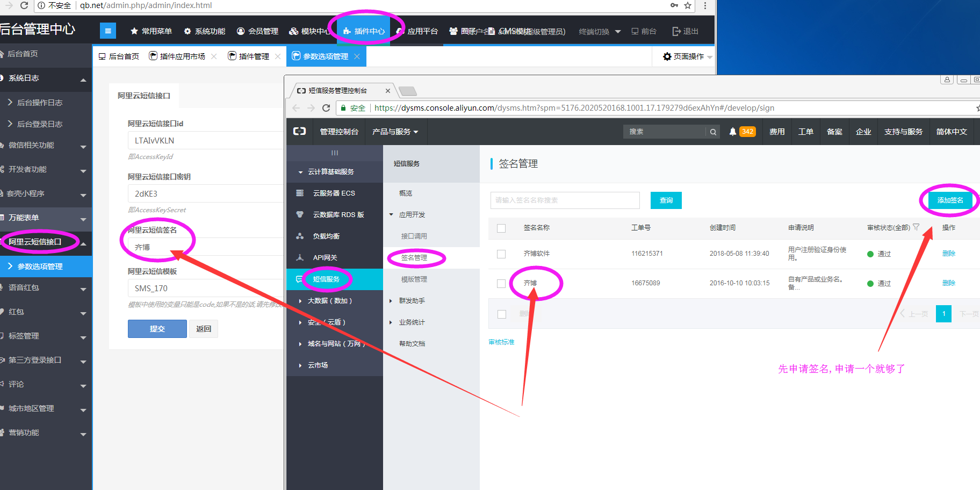The width and height of the screenshot is (980, 490).
Task: Click the hamburger menu toggle icon
Action: pyautogui.click(x=108, y=31)
